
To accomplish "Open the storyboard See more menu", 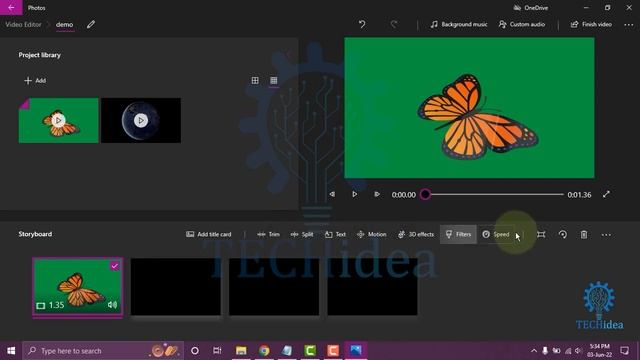I will 606,235.
